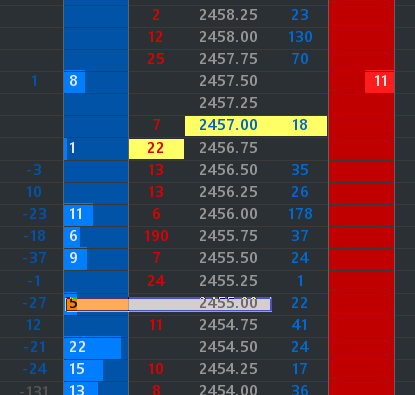Click the 190 bid volume at 2455.75

156,236
